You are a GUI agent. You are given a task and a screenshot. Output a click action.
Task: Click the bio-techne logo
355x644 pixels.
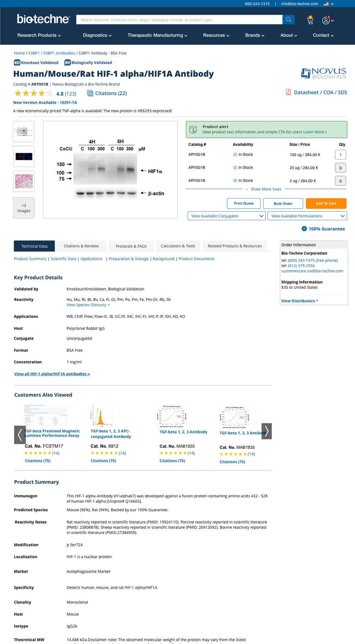(x=43, y=19)
